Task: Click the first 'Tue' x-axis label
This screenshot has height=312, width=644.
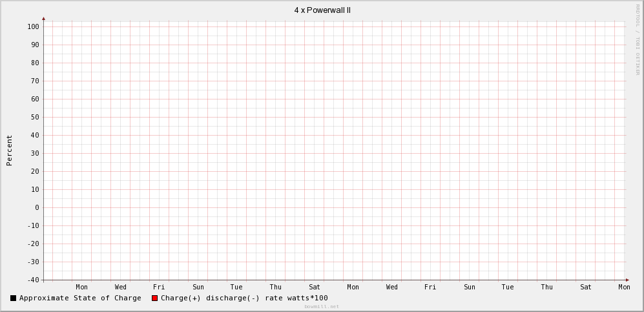Action: (236, 287)
